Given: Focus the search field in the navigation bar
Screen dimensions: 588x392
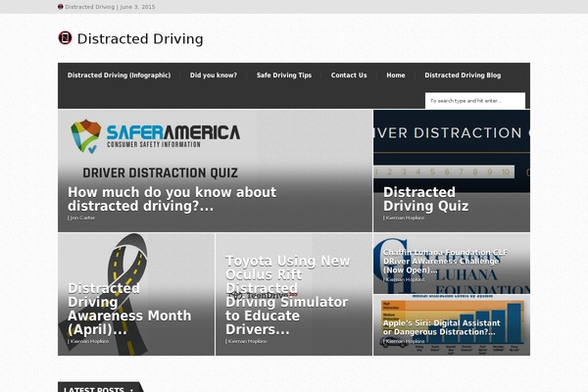Looking at the screenshot, I should point(475,101).
